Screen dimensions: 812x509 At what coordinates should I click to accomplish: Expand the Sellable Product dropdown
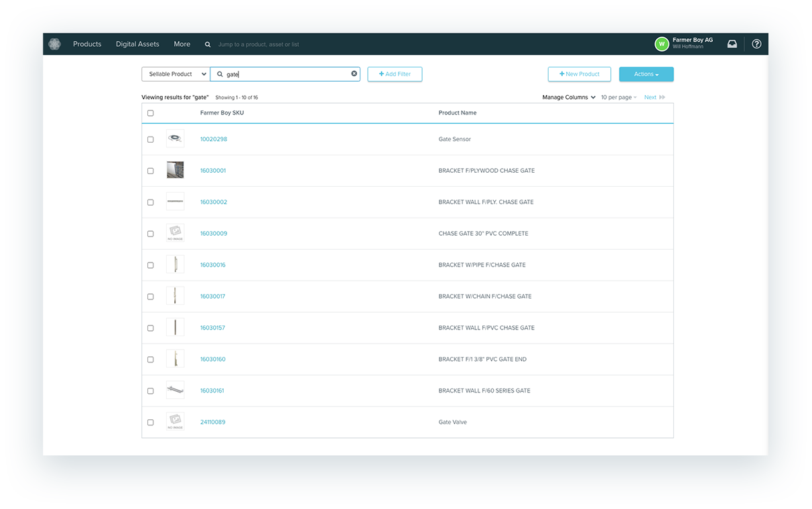(x=176, y=74)
